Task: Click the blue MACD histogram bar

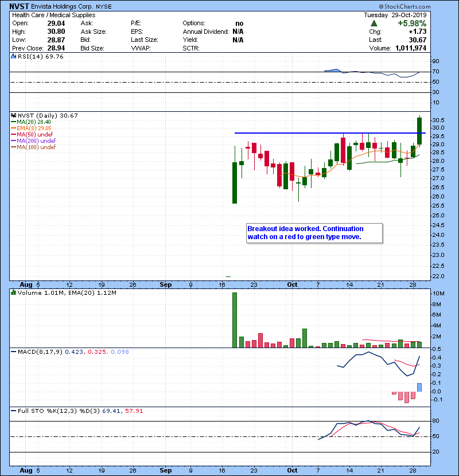Action: pyautogui.click(x=419, y=387)
